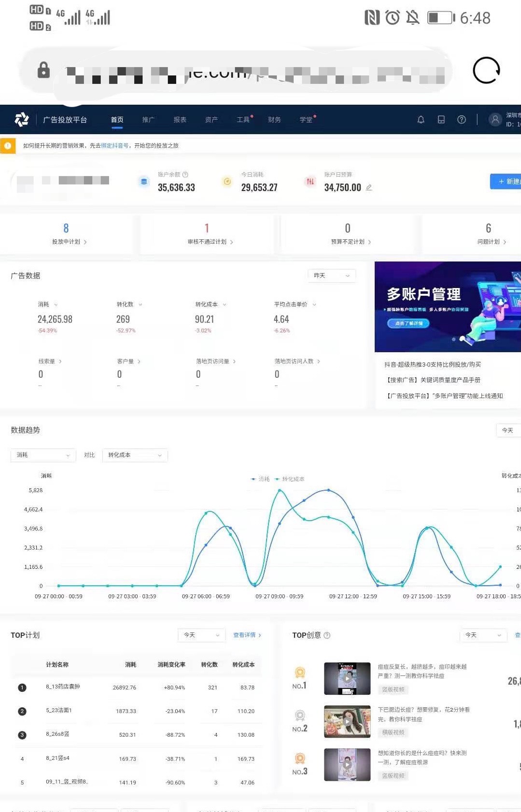Click the NO.3 medal icon

pos(300,758)
